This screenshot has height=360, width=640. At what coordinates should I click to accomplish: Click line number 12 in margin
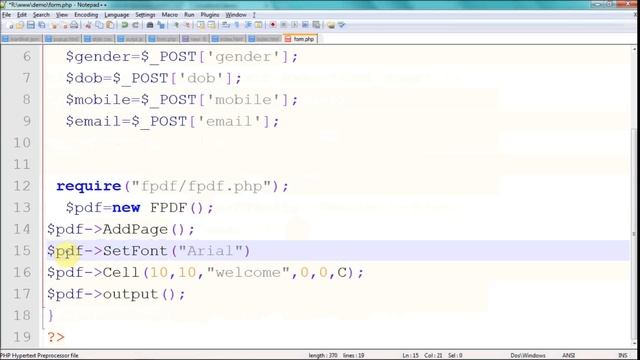tap(22, 186)
